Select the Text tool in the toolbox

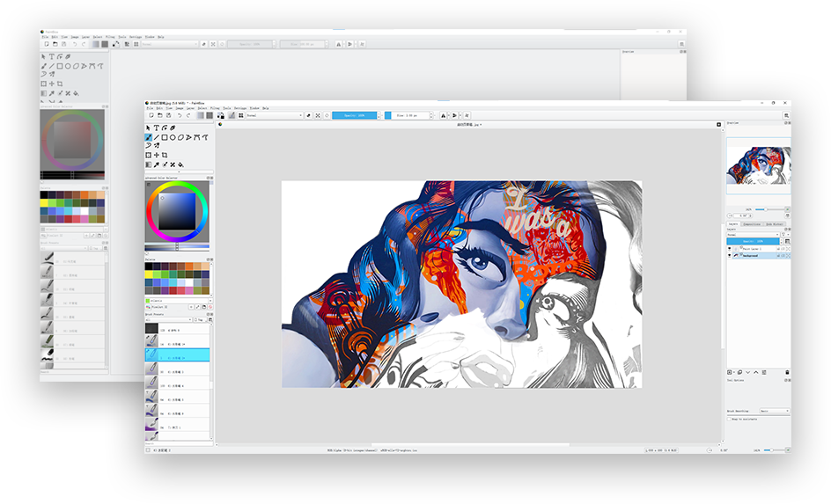(x=156, y=128)
